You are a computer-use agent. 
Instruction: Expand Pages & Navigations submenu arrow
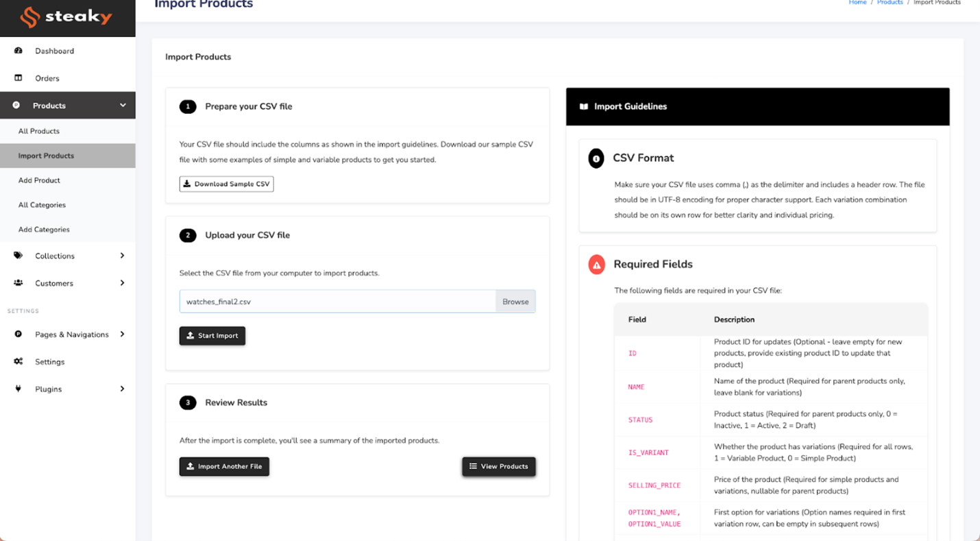click(x=122, y=335)
